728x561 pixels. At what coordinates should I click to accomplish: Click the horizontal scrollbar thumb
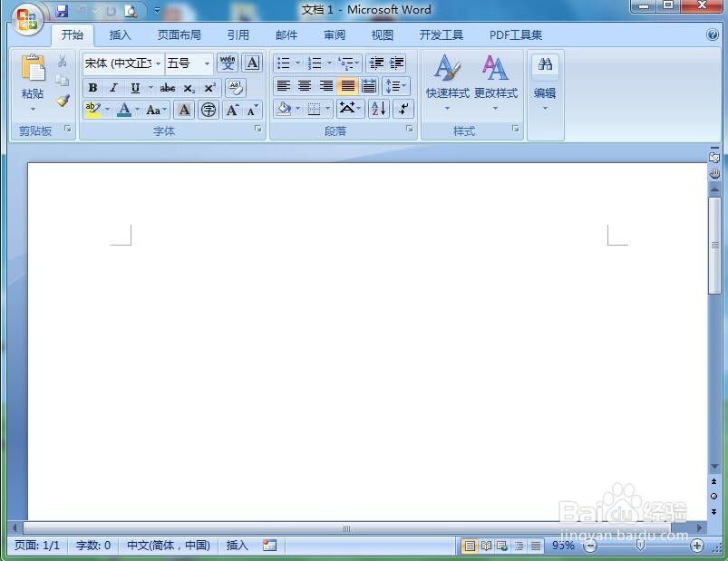(346, 528)
